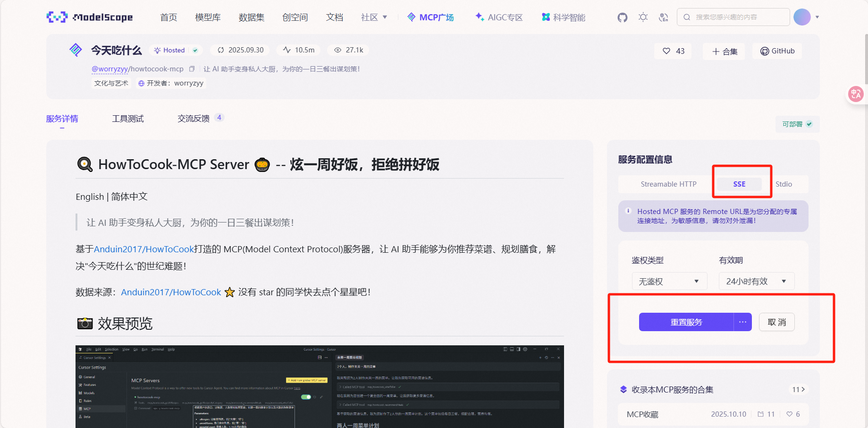Screen dimensions: 868x428
Task: Click the Hosted badge
Action: tap(176, 50)
